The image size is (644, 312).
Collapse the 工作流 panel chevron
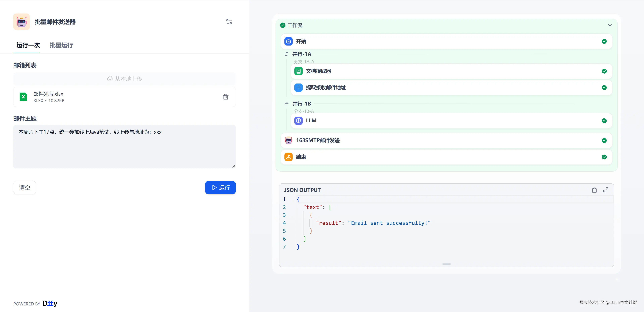[610, 25]
